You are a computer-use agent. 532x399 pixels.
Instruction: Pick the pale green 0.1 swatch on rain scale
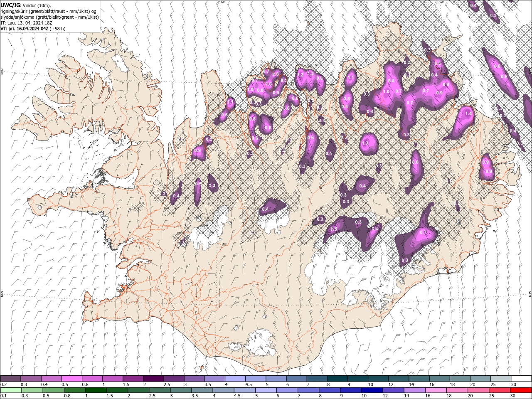(x=10, y=390)
